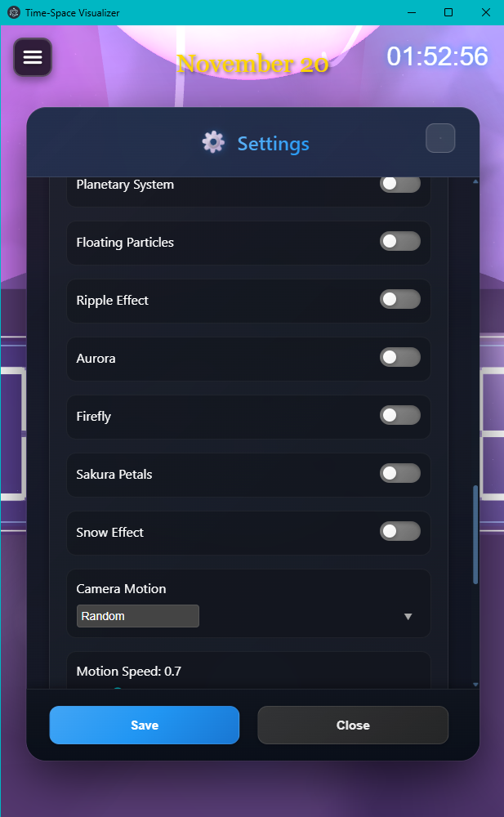Click the 01:52:56 clock display
The height and width of the screenshot is (817, 504).
(x=437, y=56)
